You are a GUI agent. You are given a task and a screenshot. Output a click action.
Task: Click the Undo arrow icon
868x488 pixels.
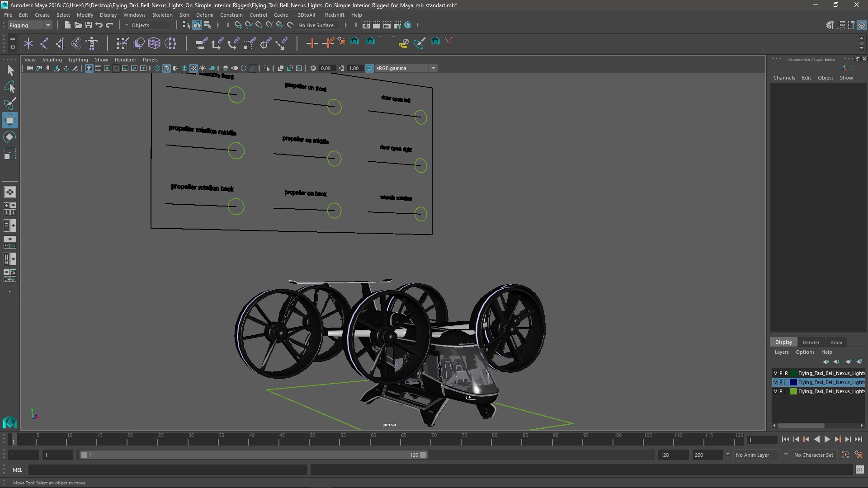[x=99, y=25]
